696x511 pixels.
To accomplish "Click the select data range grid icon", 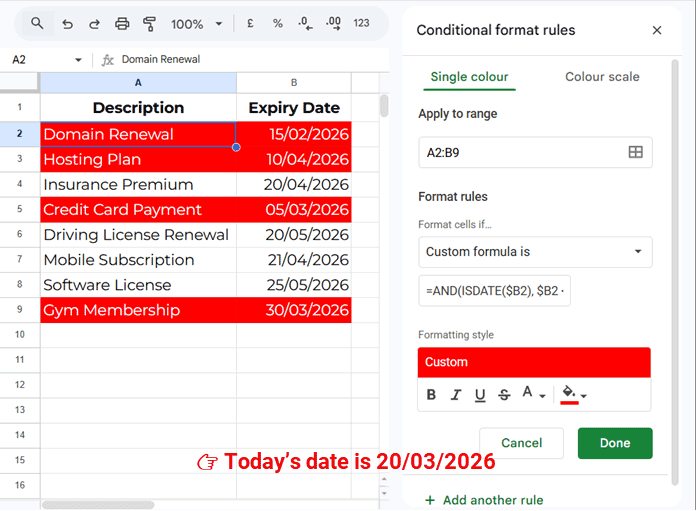I will pos(635,152).
